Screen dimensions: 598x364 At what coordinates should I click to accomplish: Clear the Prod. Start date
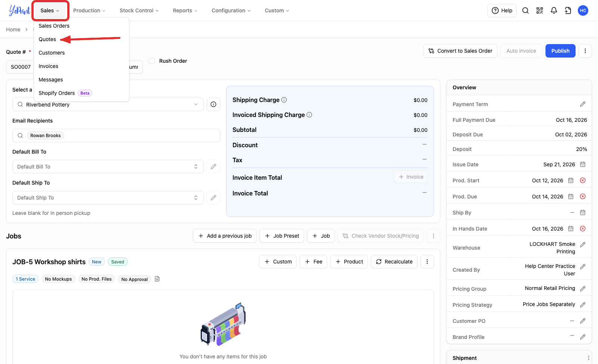583,181
